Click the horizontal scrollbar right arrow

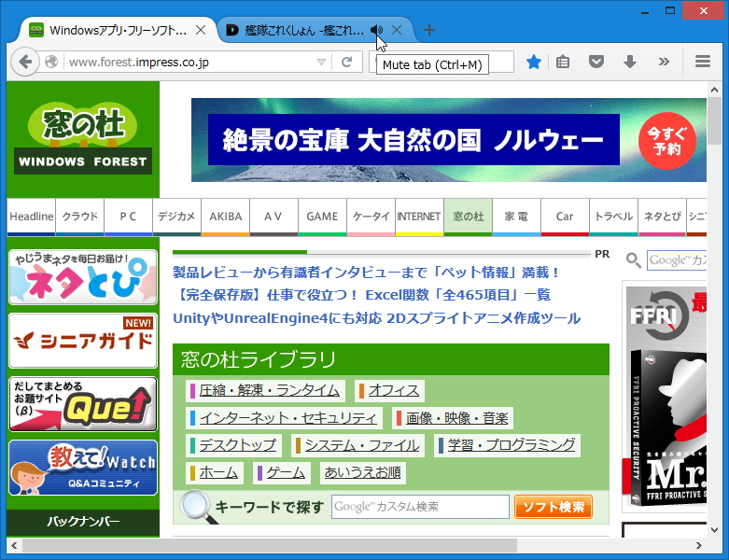[699, 546]
